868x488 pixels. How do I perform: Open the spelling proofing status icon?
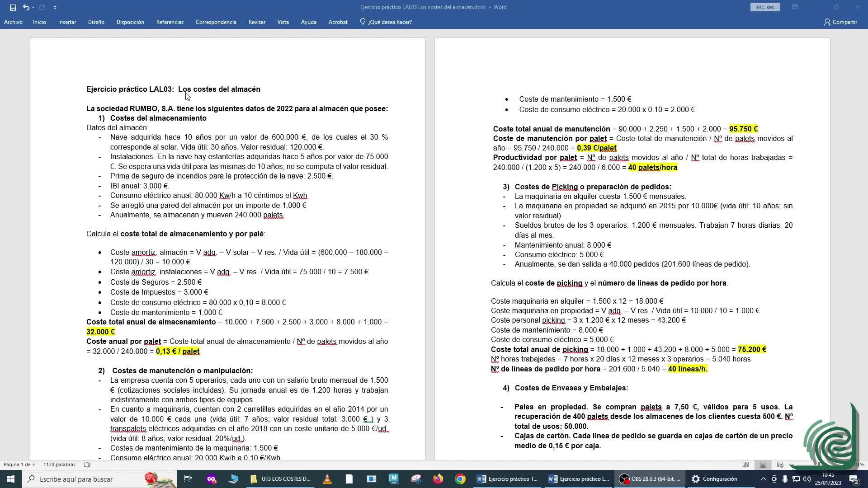click(87, 465)
